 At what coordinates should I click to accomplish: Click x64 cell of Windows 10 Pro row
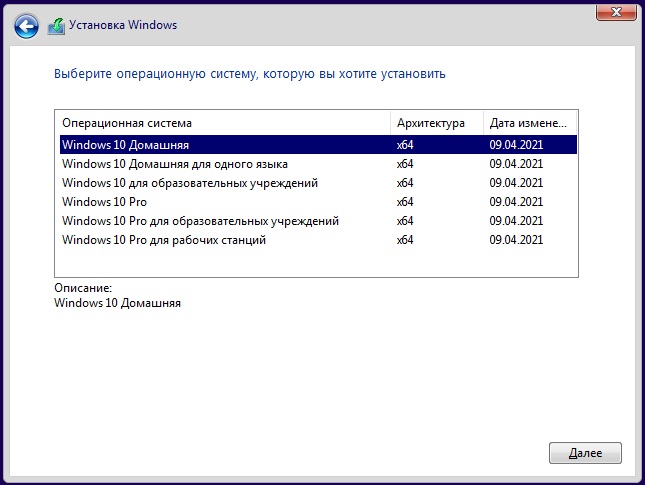405,202
